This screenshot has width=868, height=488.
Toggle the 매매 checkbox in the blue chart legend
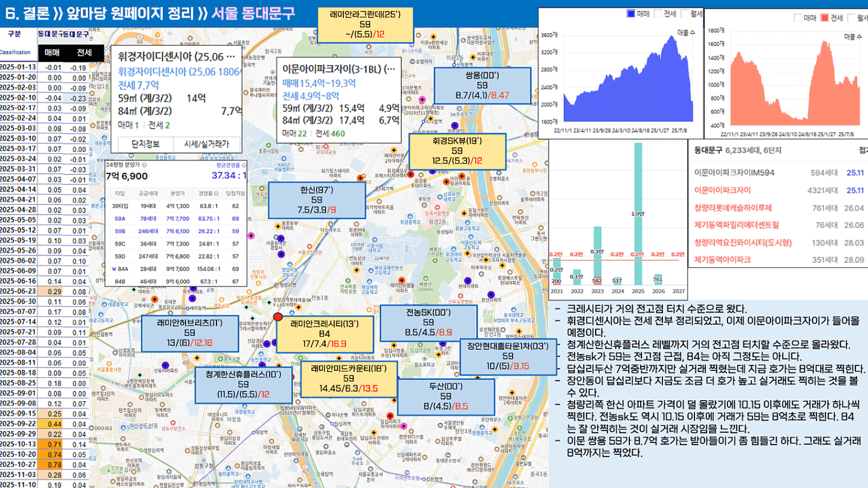click(630, 13)
